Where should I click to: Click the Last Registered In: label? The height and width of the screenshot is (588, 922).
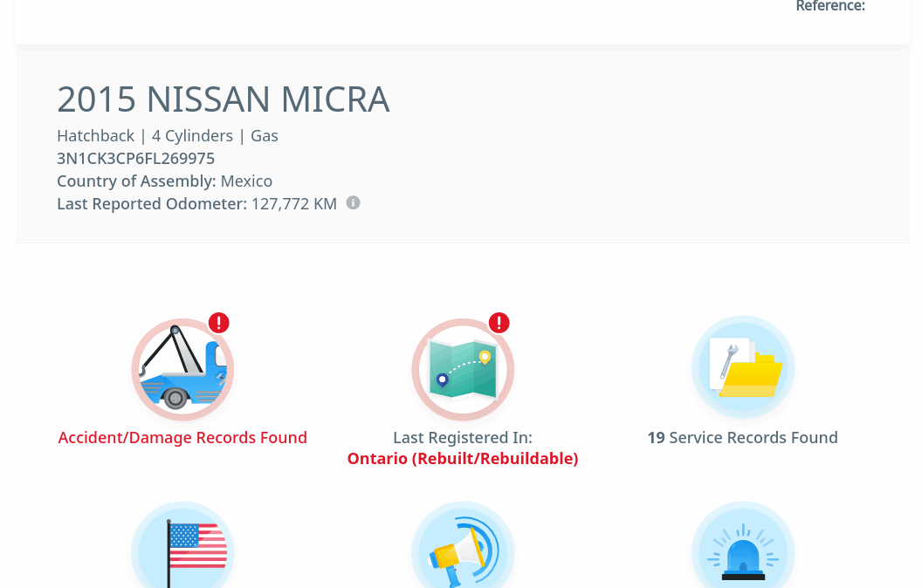click(x=463, y=438)
